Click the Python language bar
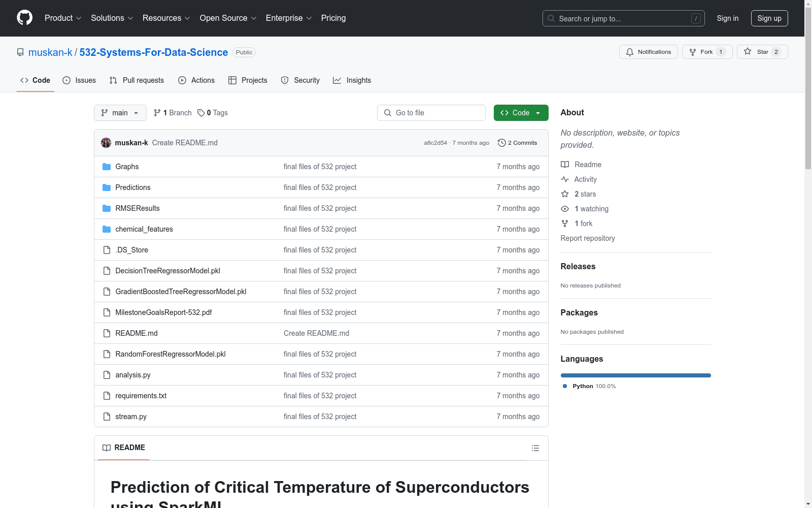Image resolution: width=812 pixels, height=508 pixels. click(x=635, y=375)
